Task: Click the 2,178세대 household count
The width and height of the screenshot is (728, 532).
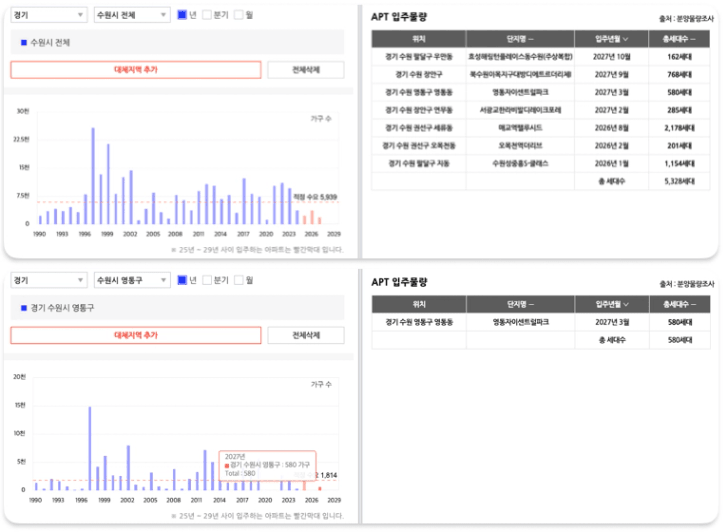Action: (679, 128)
